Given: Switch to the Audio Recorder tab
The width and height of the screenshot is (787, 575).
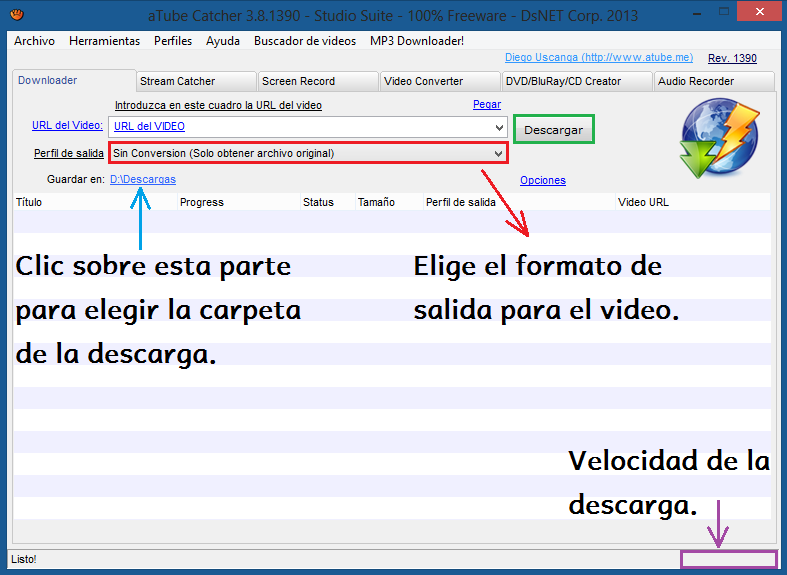Looking at the screenshot, I should 714,81.
